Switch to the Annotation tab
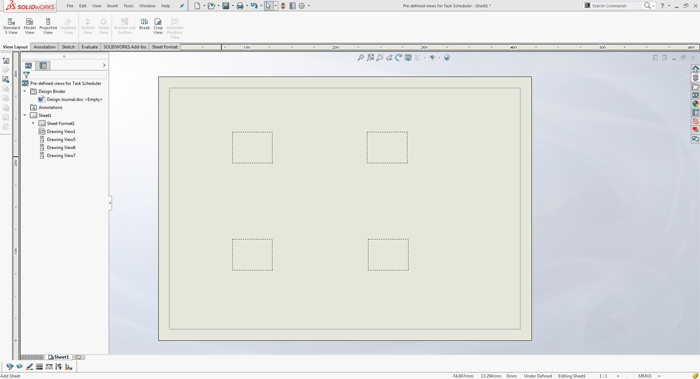Image resolution: width=700 pixels, height=379 pixels. [x=44, y=47]
